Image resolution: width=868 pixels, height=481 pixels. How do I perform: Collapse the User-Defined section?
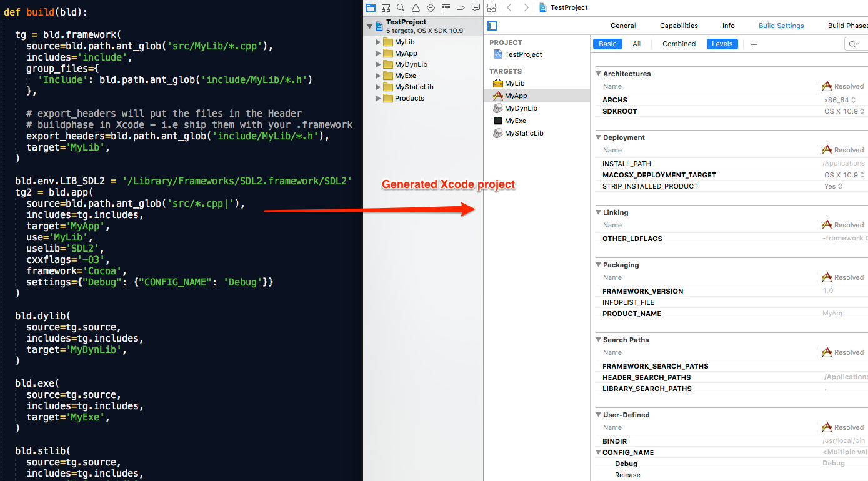(x=598, y=415)
